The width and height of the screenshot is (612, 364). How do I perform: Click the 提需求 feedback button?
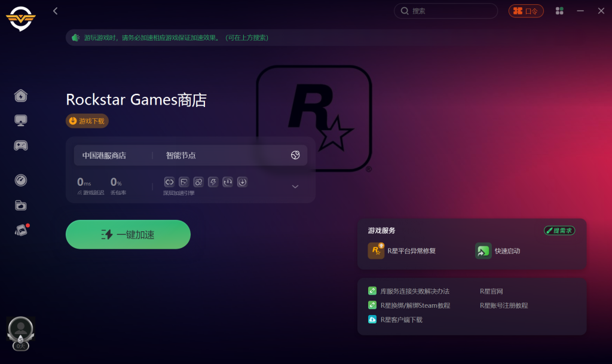point(559,231)
